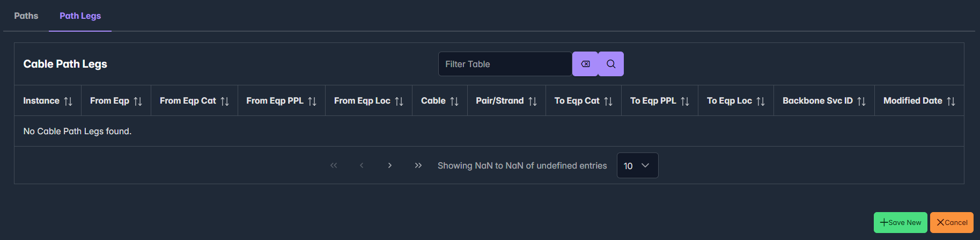Sort by Modified Date arrows icon
Viewport: 980px width, 240px height.
pos(951,101)
